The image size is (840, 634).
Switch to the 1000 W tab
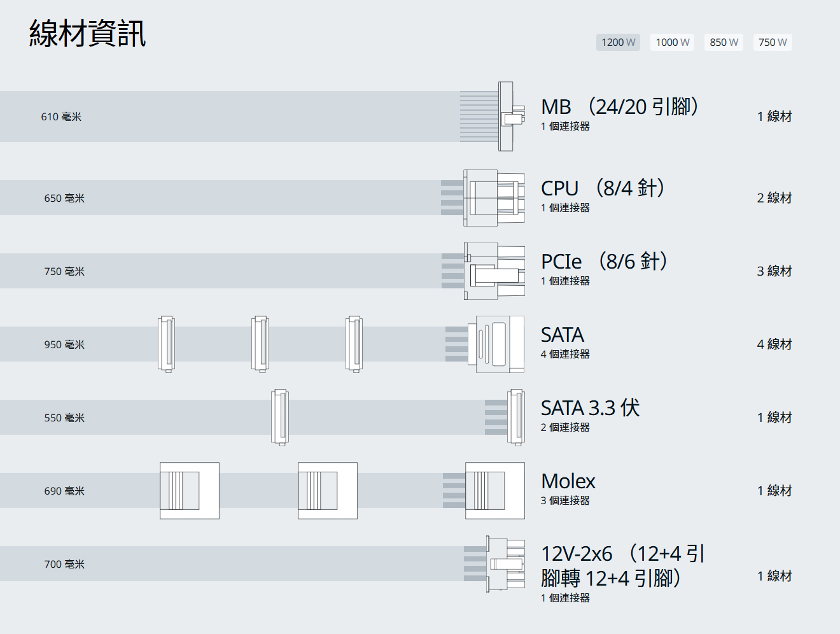672,43
